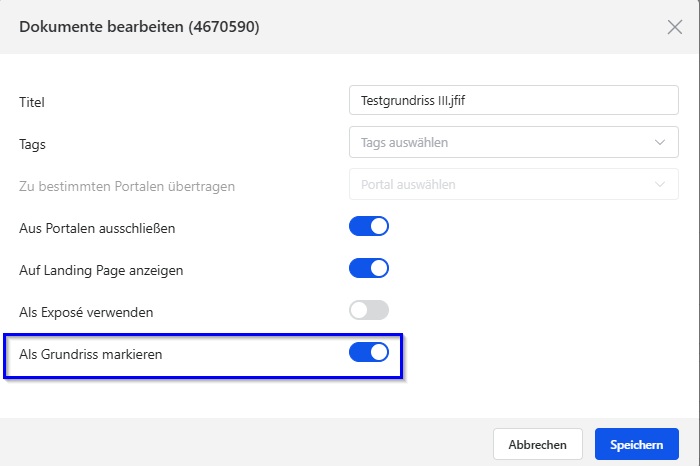This screenshot has height=466, width=700.
Task: Open the Portal auswählen dropdown
Action: point(500,185)
